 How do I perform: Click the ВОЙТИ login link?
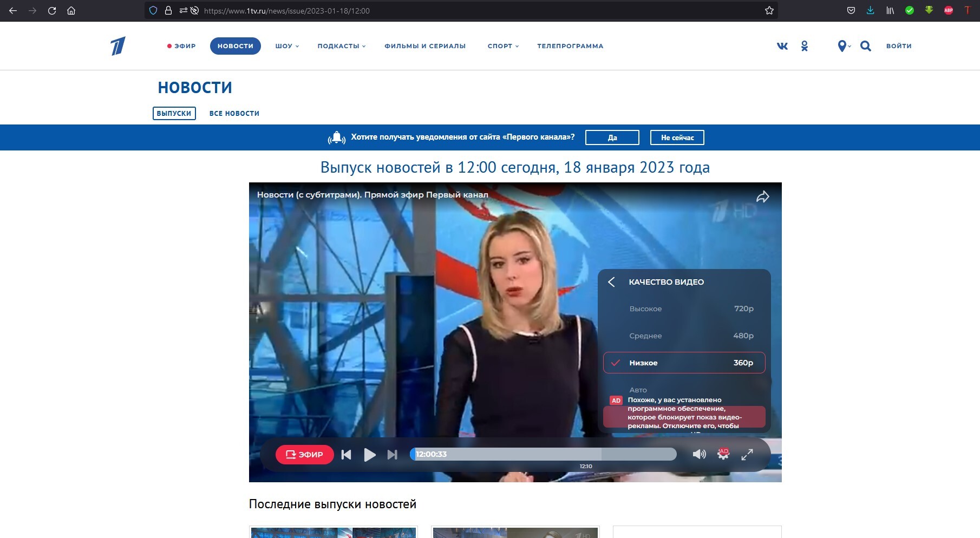coord(899,46)
